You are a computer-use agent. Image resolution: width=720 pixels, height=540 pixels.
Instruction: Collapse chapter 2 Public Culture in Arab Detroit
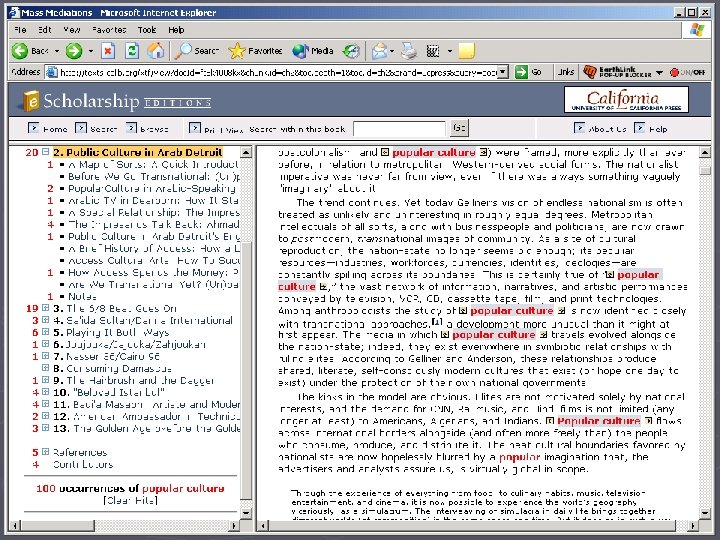pyautogui.click(x=46, y=152)
